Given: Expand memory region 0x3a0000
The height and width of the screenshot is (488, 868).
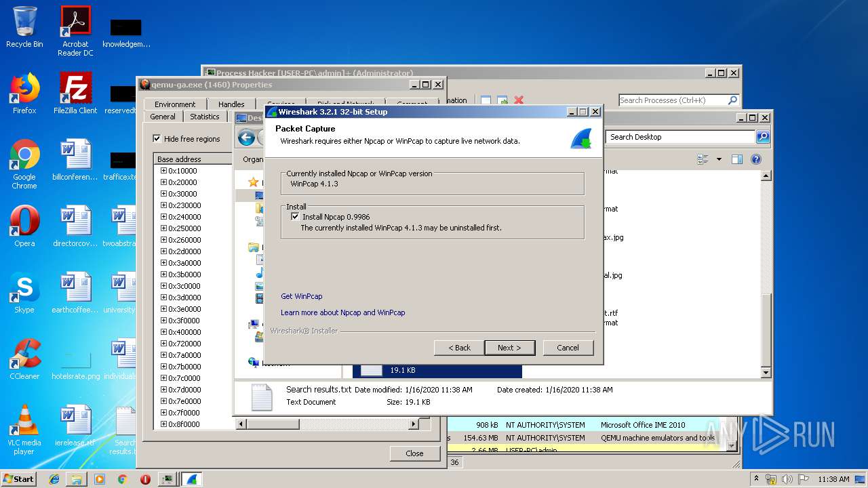Looking at the screenshot, I should (x=163, y=263).
